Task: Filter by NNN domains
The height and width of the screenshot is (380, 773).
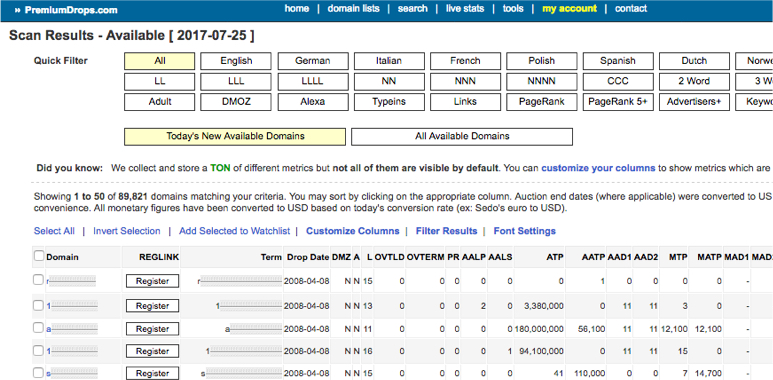Action: (x=465, y=81)
